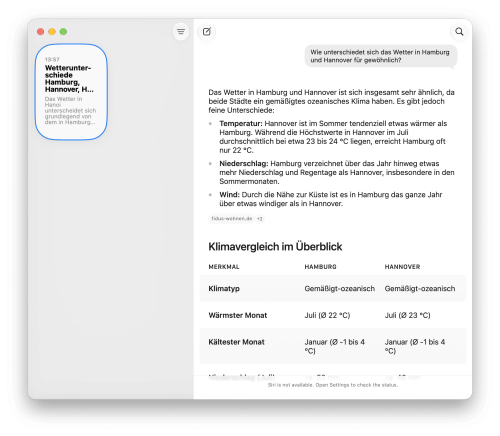Open the conversation filter list icon
500x436 pixels.
click(x=181, y=32)
